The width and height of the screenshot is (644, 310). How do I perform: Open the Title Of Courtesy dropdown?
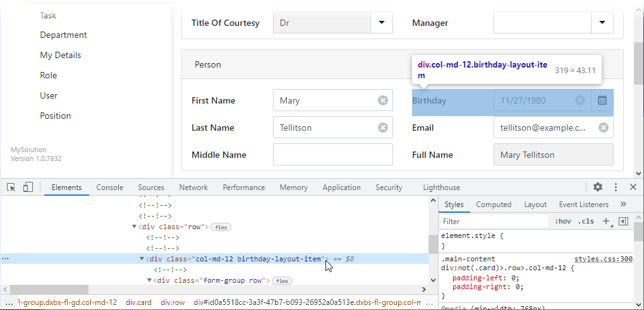381,23
